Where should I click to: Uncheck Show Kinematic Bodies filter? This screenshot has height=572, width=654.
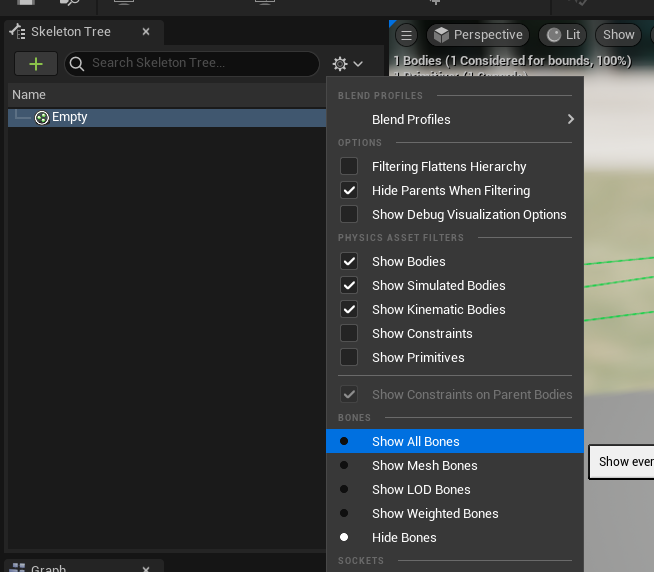click(349, 309)
